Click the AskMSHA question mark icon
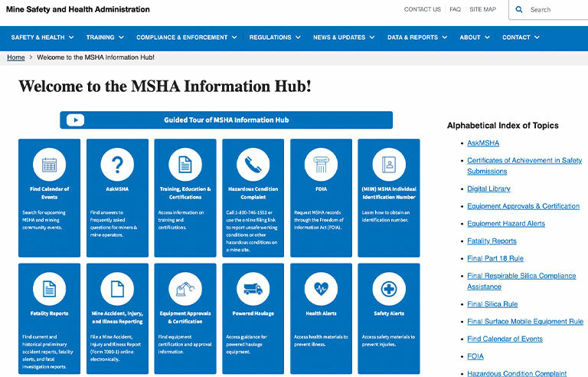The height and width of the screenshot is (377, 588). [x=117, y=165]
